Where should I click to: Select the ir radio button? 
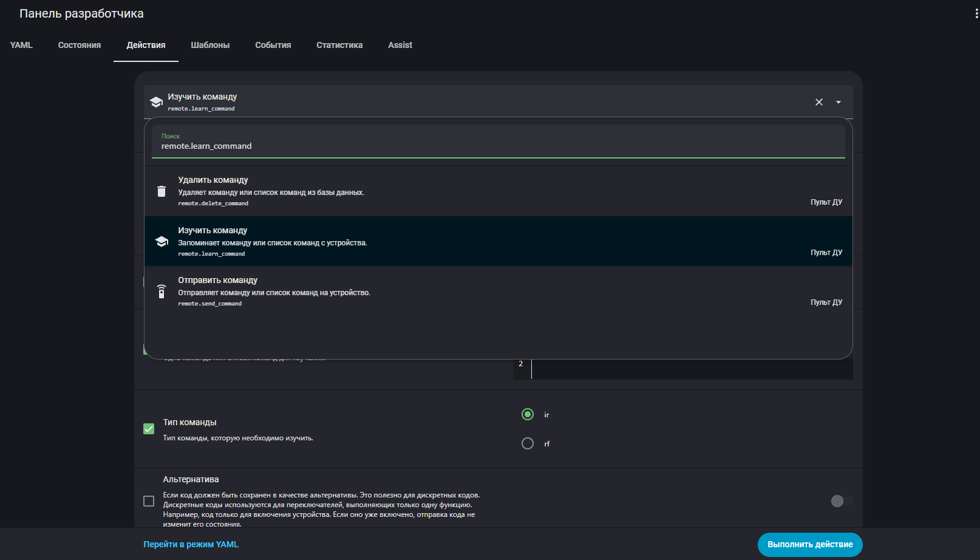coord(528,414)
